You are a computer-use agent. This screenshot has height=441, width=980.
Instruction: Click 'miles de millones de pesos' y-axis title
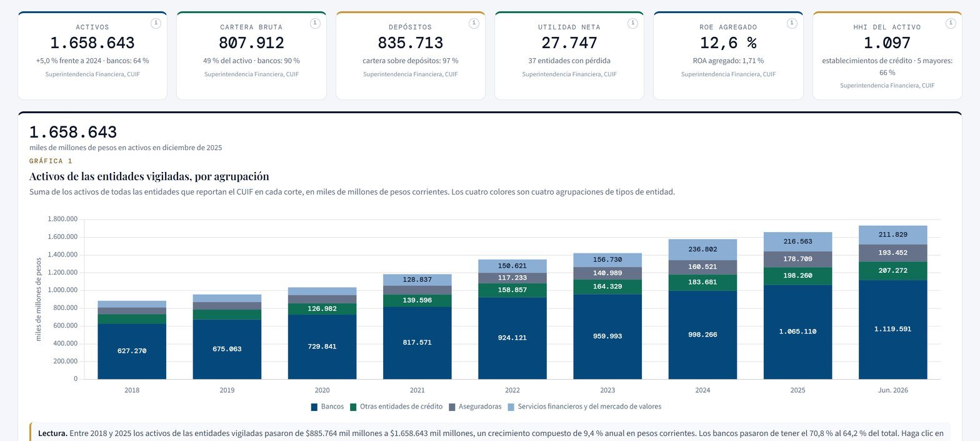[38, 299]
